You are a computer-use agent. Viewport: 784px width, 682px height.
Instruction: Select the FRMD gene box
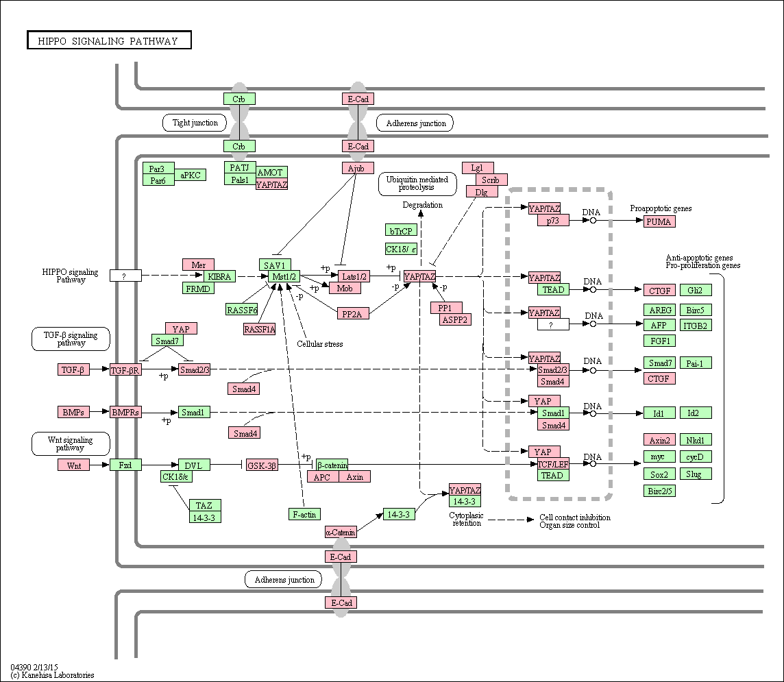coord(199,289)
